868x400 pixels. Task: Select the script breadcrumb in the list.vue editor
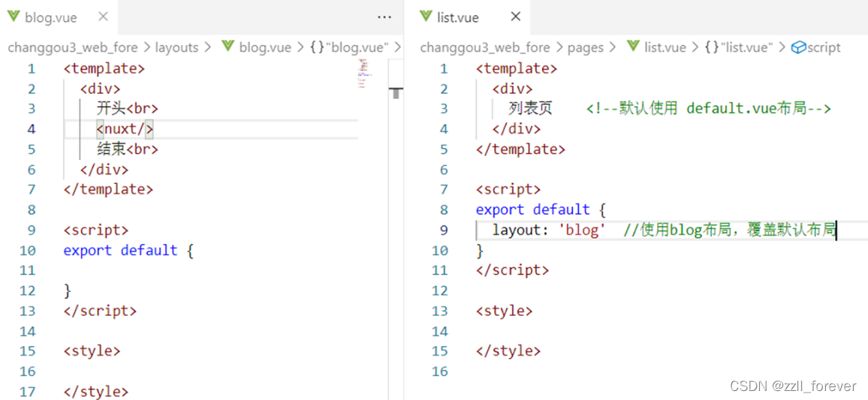824,47
